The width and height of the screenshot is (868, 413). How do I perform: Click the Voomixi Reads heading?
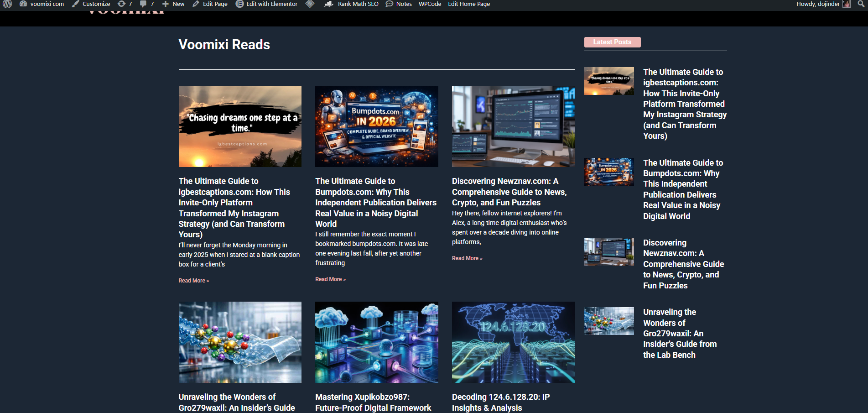tap(224, 45)
